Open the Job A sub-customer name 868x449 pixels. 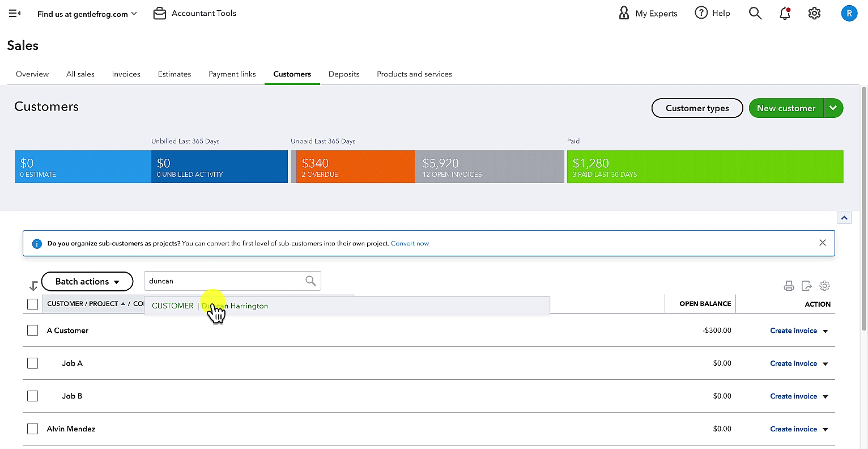[72, 363]
